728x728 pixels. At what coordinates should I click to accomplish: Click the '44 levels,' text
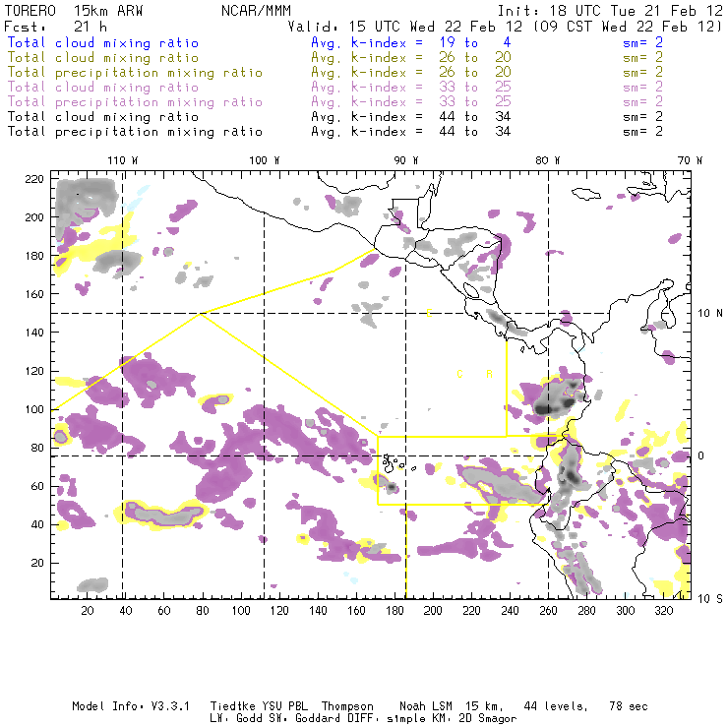(556, 706)
